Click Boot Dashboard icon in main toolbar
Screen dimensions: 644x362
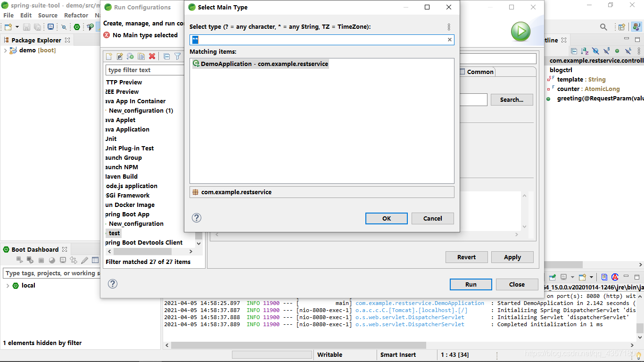click(x=77, y=27)
